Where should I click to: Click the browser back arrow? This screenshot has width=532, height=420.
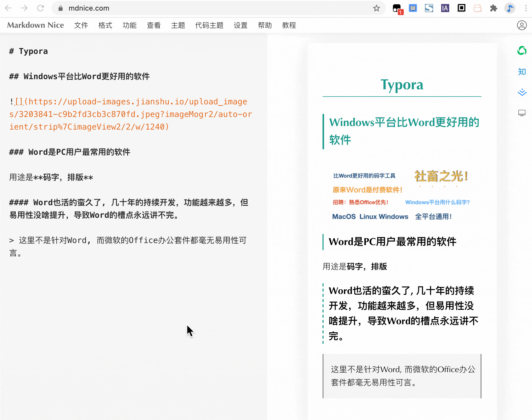click(8, 8)
